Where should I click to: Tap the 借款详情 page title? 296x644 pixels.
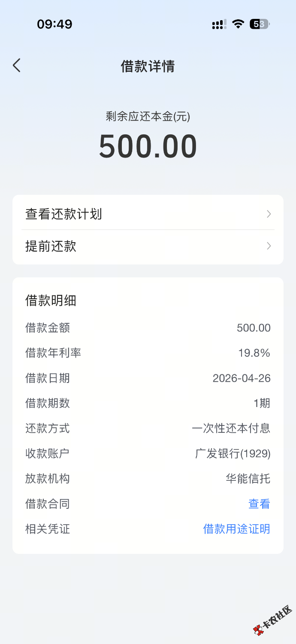click(x=148, y=67)
